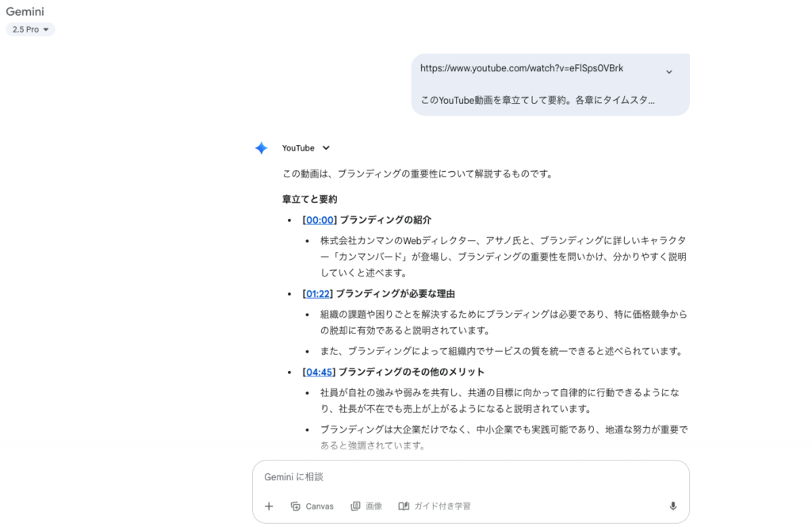This screenshot has height=527, width=812.
Task: Click the bullet starting '組織の課題や困りごとを解決'
Action: [504, 323]
